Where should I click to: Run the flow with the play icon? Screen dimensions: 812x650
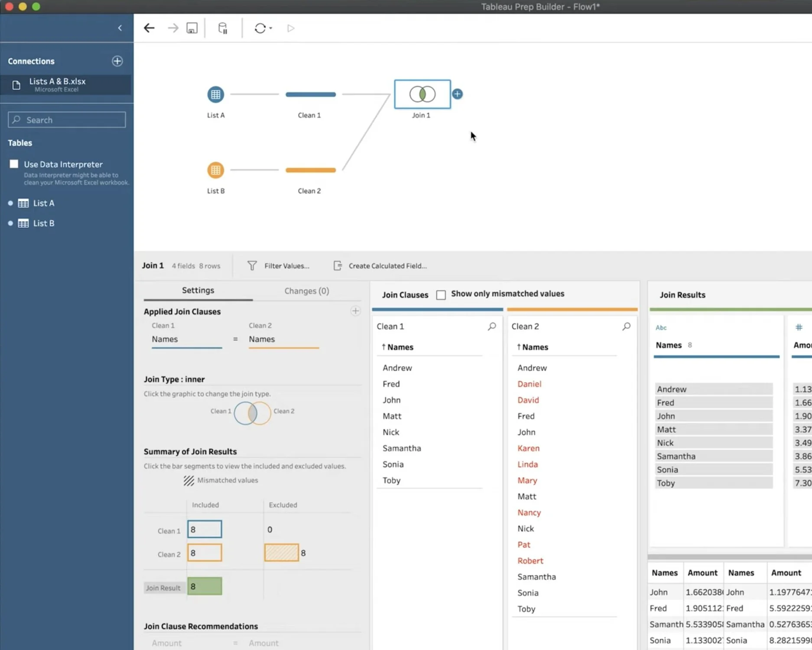click(291, 28)
